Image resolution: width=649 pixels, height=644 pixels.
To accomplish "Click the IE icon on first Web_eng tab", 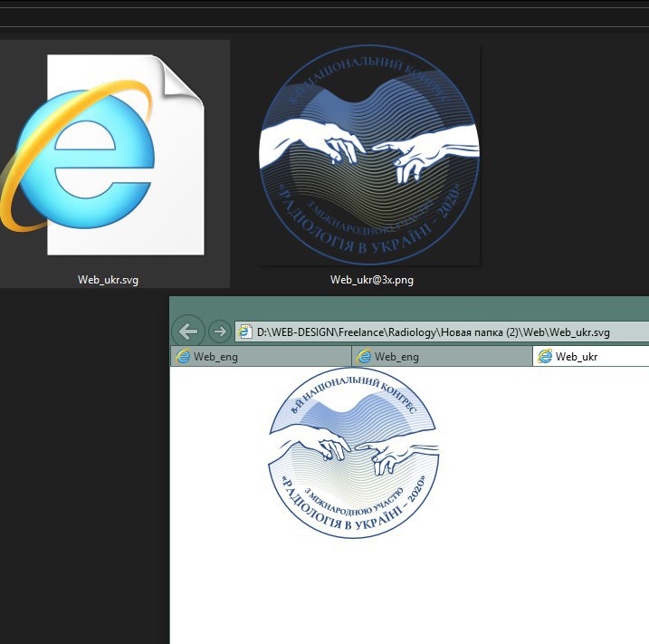I will coord(183,357).
